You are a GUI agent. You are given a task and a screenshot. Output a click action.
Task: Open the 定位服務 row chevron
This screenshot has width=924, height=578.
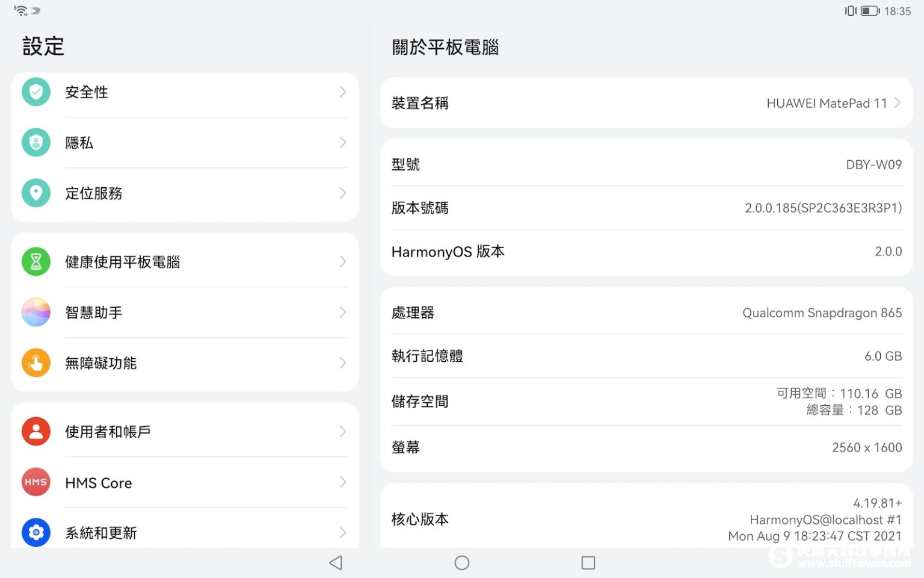click(x=342, y=193)
